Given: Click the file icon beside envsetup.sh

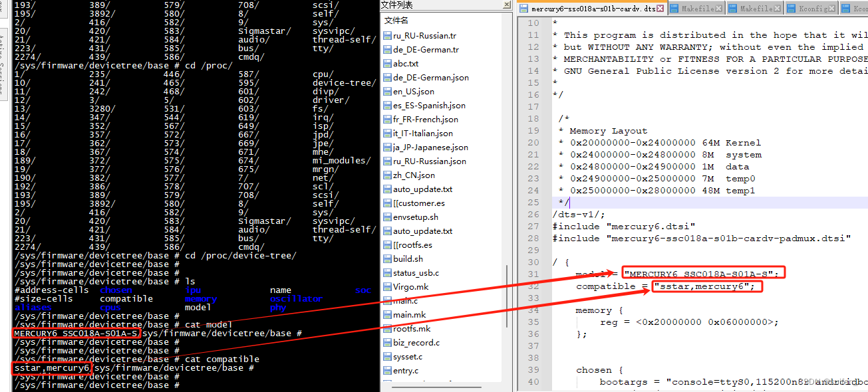Looking at the screenshot, I should [388, 217].
